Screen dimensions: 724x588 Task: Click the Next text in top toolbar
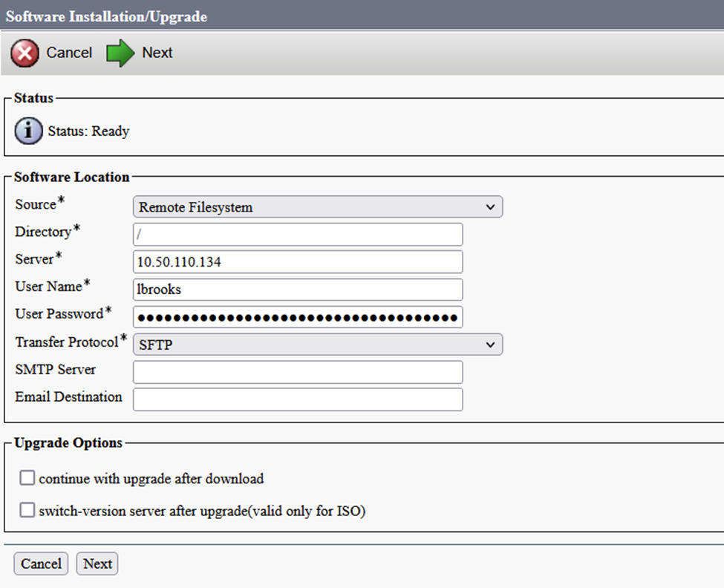157,53
